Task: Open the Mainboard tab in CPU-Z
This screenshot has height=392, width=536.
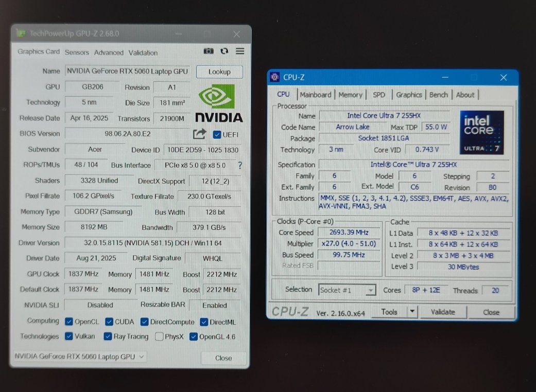Action: [x=316, y=95]
